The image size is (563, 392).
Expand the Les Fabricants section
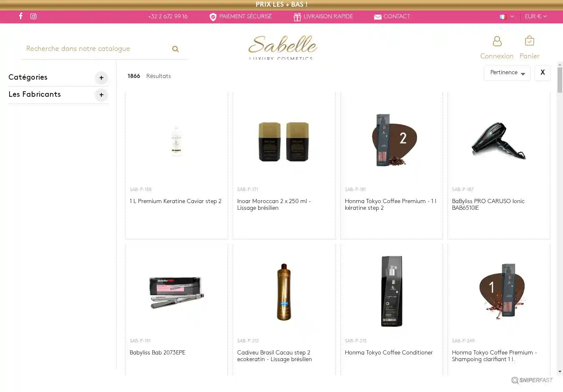click(x=101, y=95)
